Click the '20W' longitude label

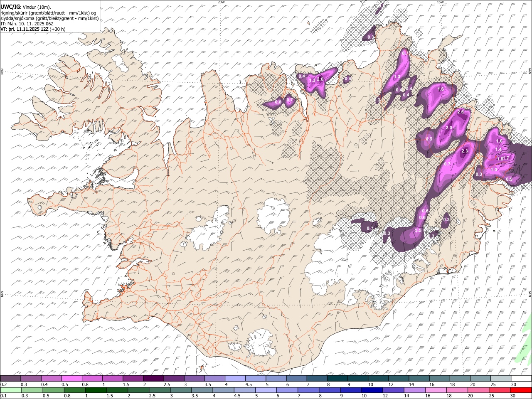pyautogui.click(x=221, y=2)
